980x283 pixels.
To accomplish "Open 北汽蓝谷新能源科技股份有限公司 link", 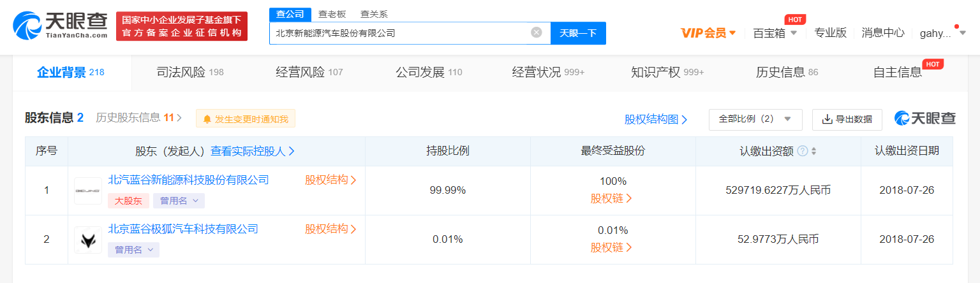I will click(x=189, y=180).
